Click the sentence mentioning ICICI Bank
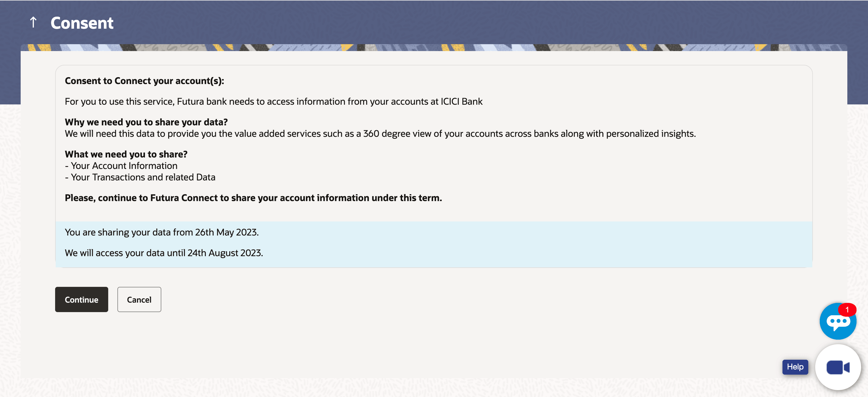Screen dimensions: 868x397 (273, 101)
